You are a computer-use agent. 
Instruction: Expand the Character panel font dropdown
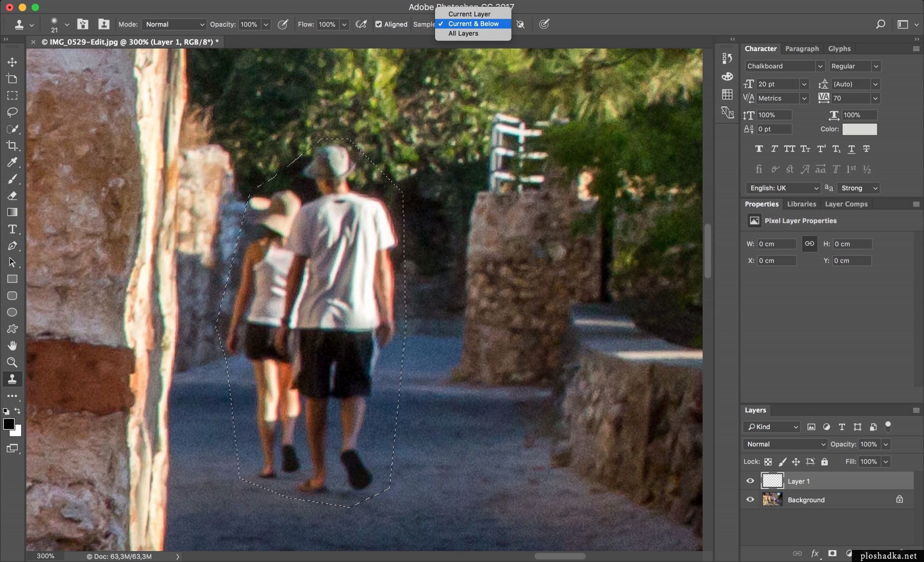[820, 66]
